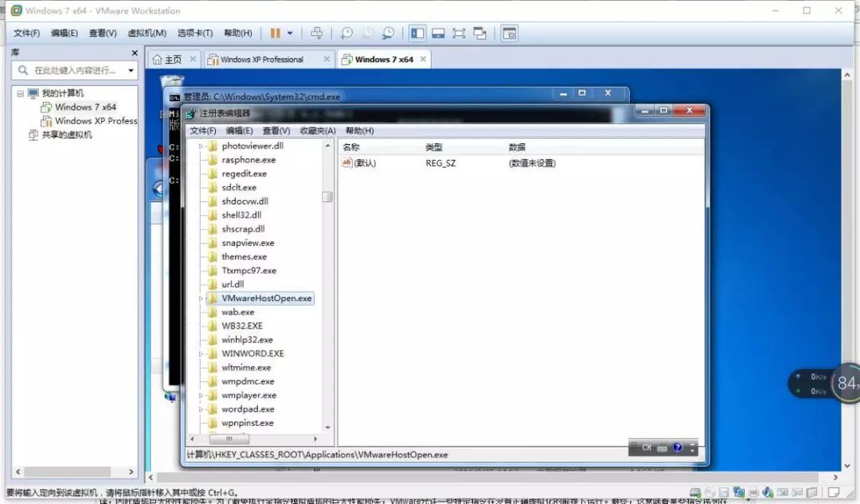Select the snapview.exe registry key
Image resolution: width=860 pixels, height=504 pixels.
pos(248,243)
